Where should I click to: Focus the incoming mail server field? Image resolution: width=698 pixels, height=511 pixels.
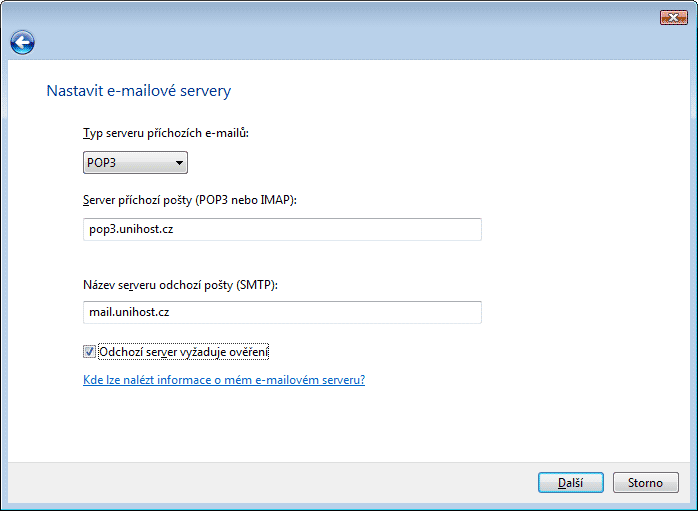click(x=282, y=229)
